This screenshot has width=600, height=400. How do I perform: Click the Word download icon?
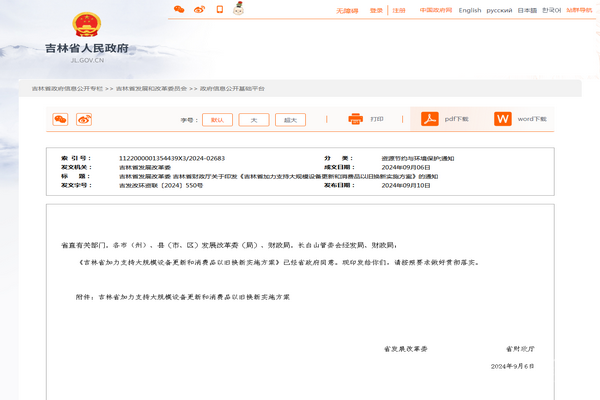point(503,119)
